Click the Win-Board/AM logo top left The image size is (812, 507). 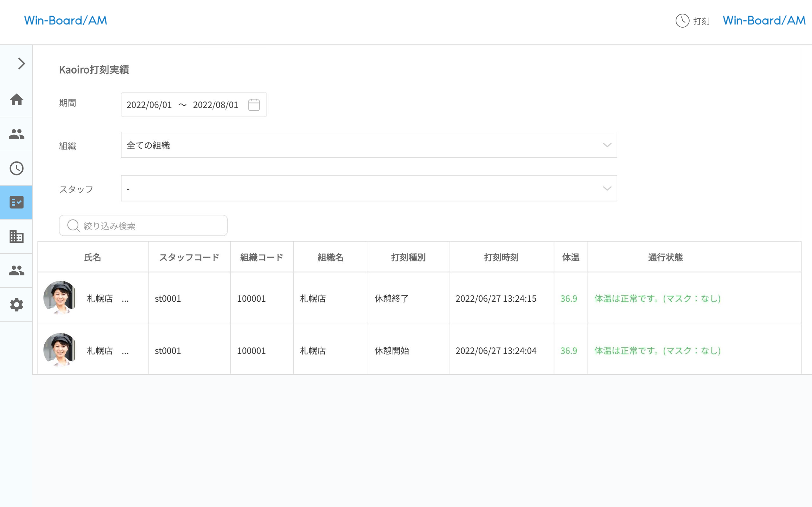(x=65, y=20)
